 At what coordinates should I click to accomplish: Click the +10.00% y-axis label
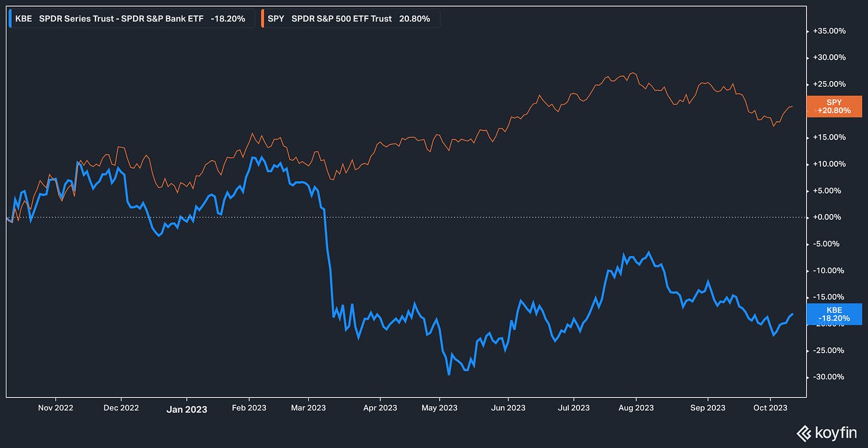point(829,164)
